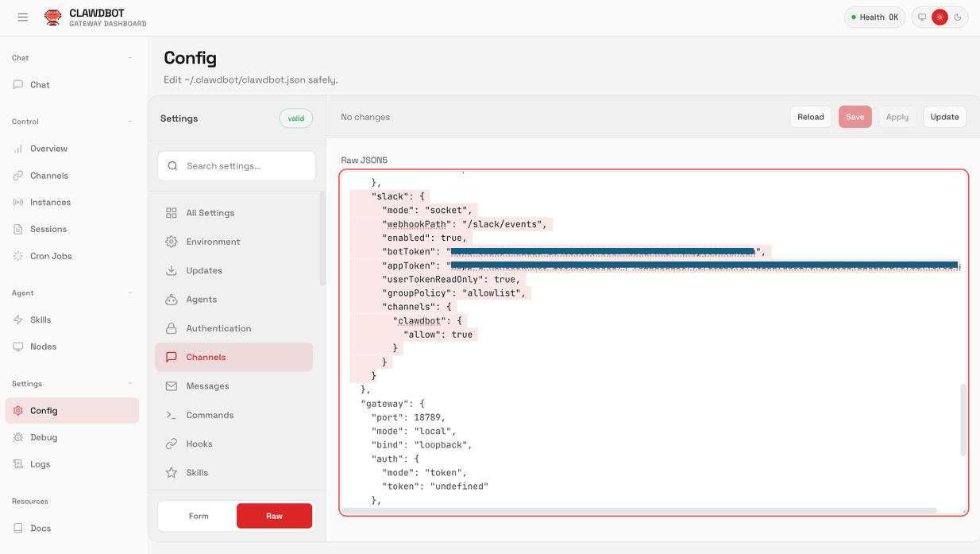
Task: Switch to system theme monitor icon
Action: [x=922, y=17]
